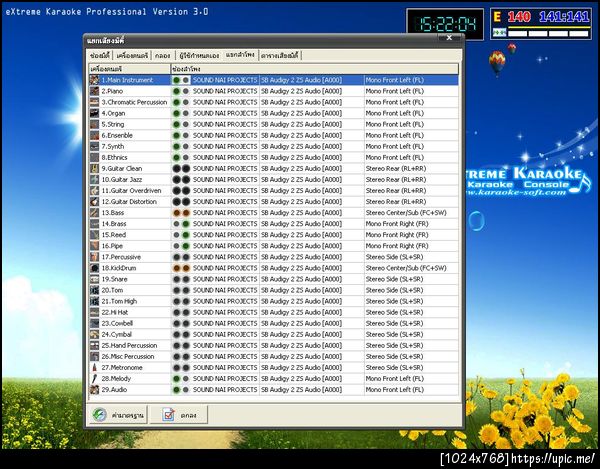The image size is (600, 469).
Task: Open the ตารางเสียงมิดี้ tab
Action: tap(280, 55)
